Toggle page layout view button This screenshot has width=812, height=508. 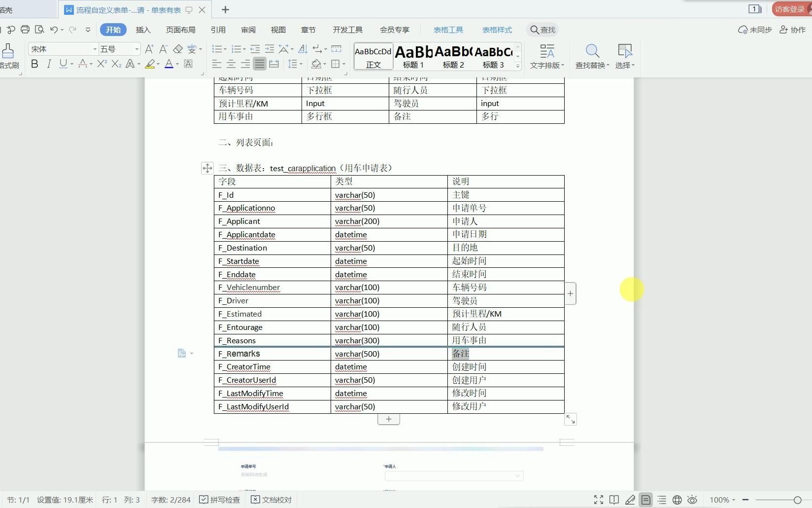(645, 500)
